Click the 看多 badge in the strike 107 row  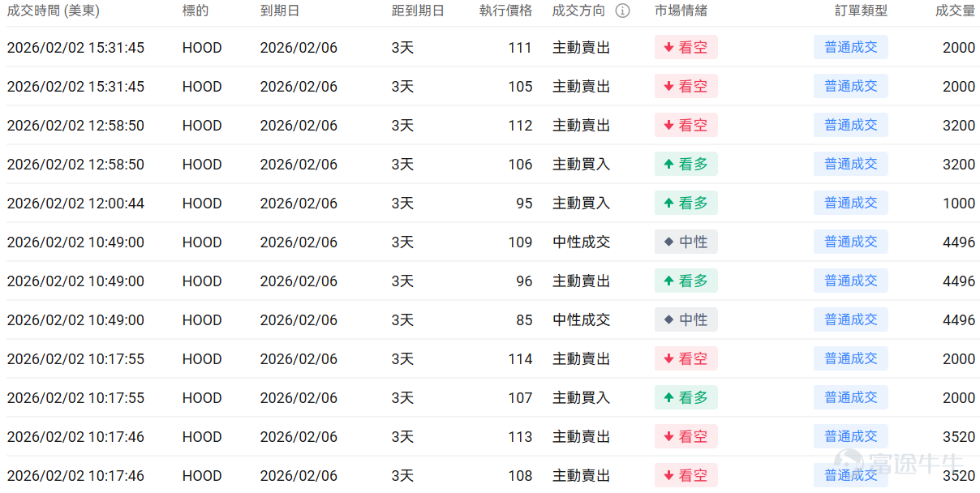click(x=686, y=397)
